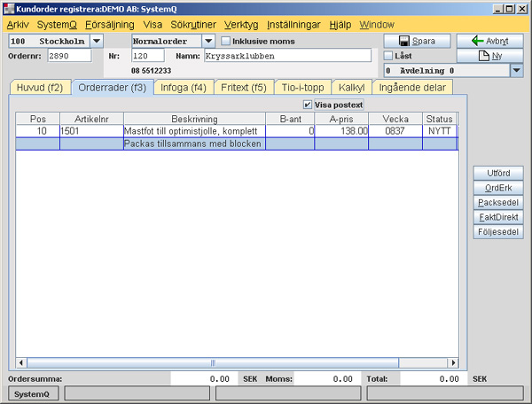532x404 pixels.
Task: Click the horizontal scrollbar thumb of order table
Action: (213, 362)
